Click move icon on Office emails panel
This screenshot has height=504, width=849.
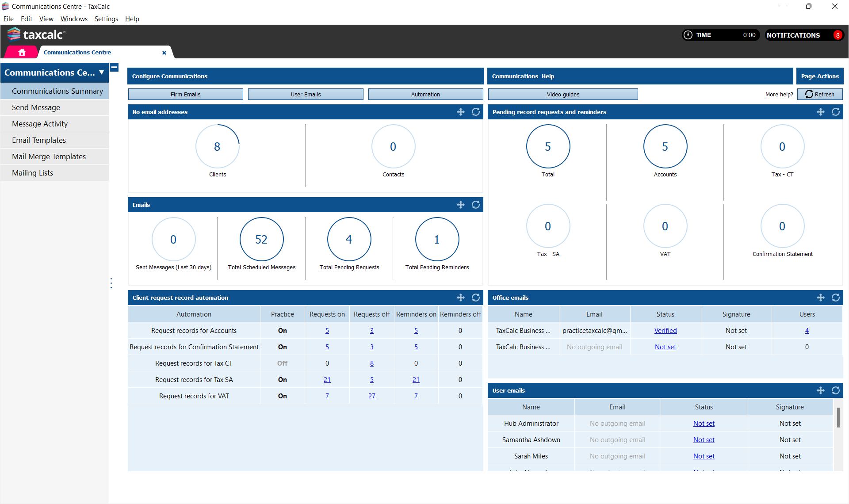point(820,298)
